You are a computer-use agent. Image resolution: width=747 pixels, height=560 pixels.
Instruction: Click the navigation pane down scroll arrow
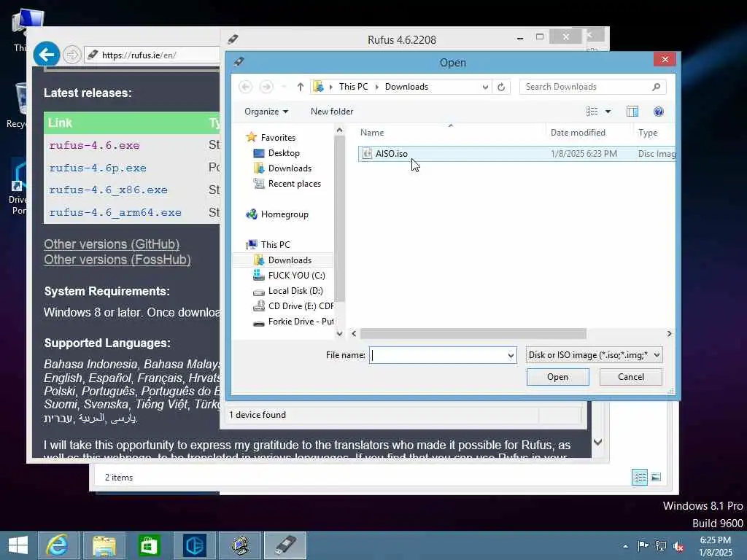pos(339,334)
